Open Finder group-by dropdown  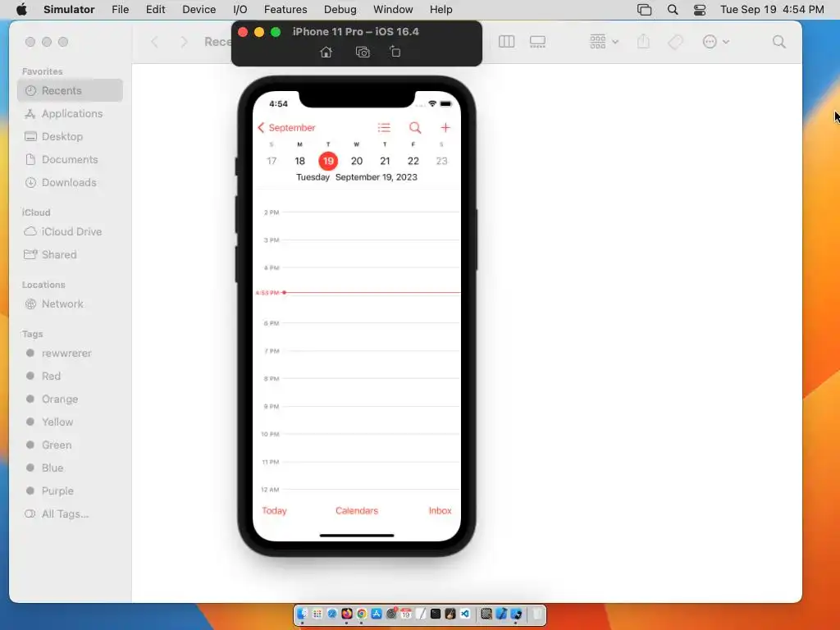[x=604, y=42]
